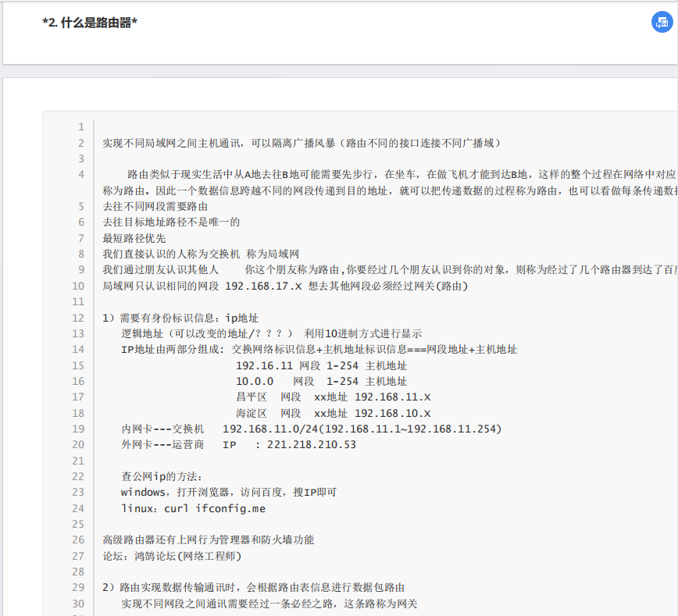Click the blue comment icon button
The width and height of the screenshot is (678, 616).
(x=662, y=22)
